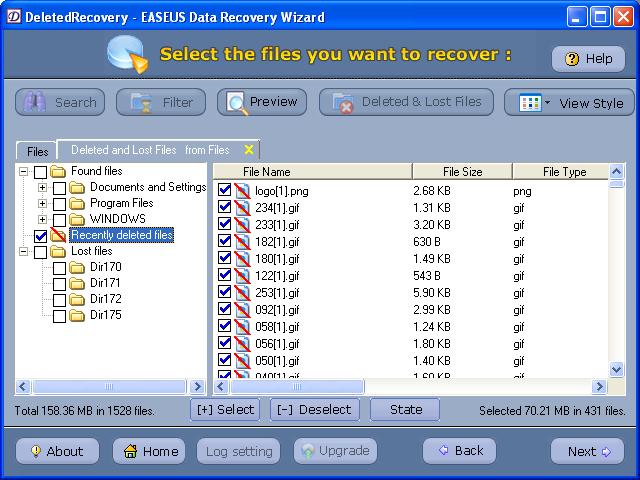Uncheck the 253[1].gif file checkbox

224,292
